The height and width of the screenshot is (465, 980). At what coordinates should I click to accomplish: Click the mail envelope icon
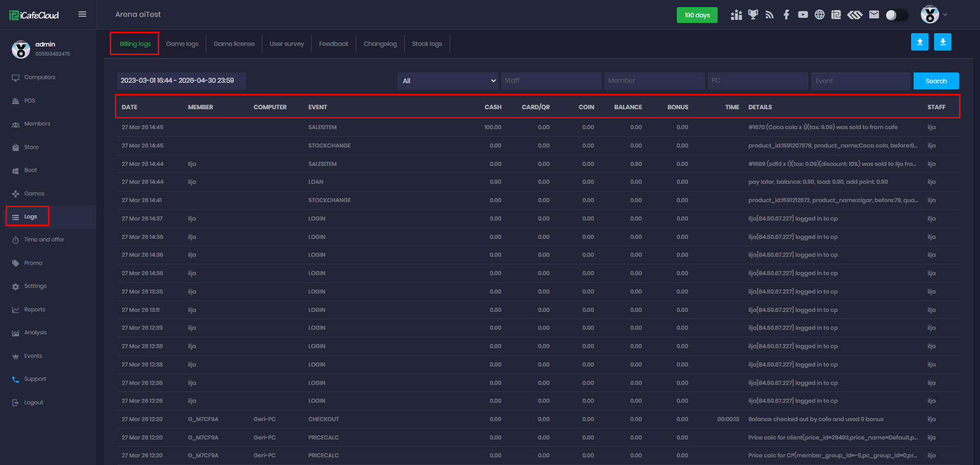[x=874, y=15]
